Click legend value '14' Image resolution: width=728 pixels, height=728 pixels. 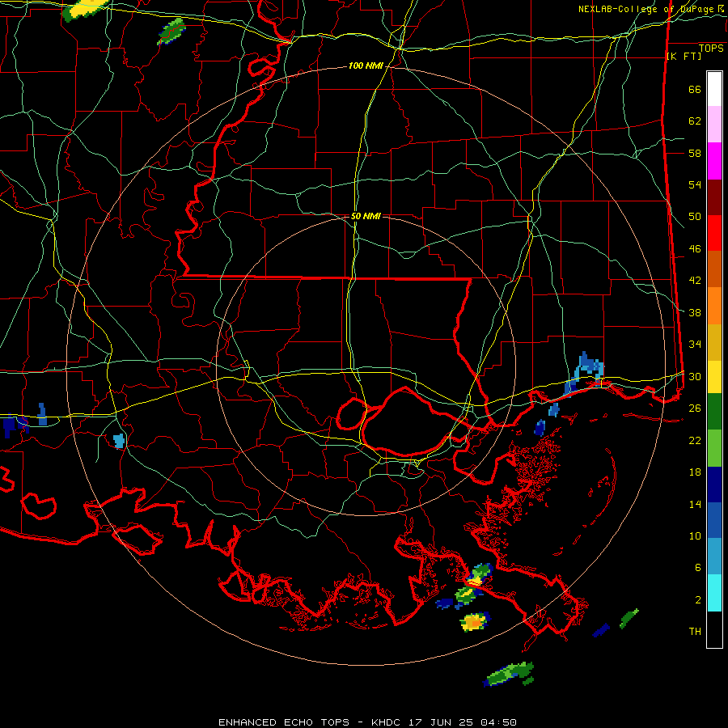click(695, 504)
